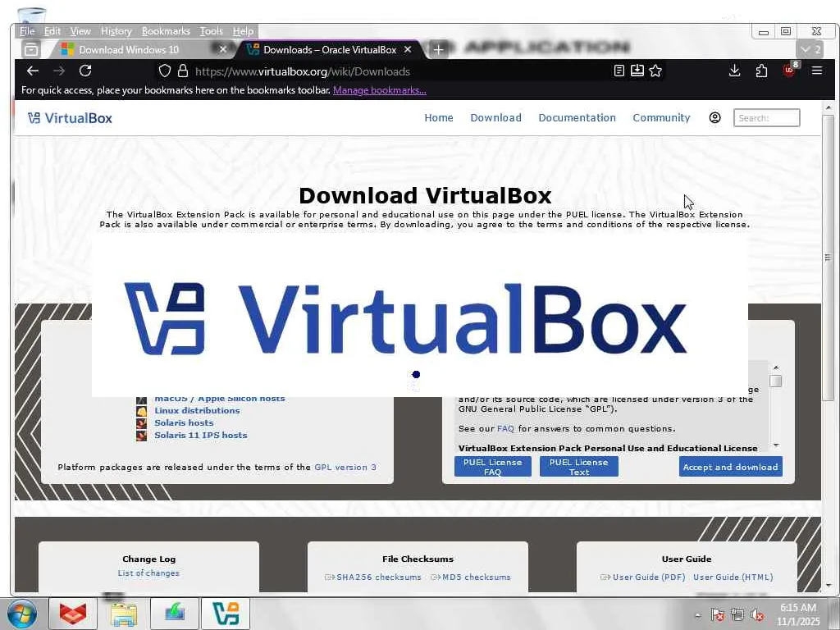Click the taskbar clock showing 6:15 AM
840x630 pixels.
tap(798, 614)
